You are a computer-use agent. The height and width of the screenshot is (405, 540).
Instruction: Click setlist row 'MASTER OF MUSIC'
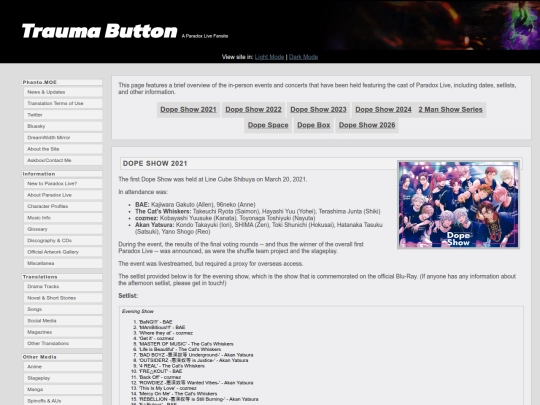pyautogui.click(x=186, y=344)
